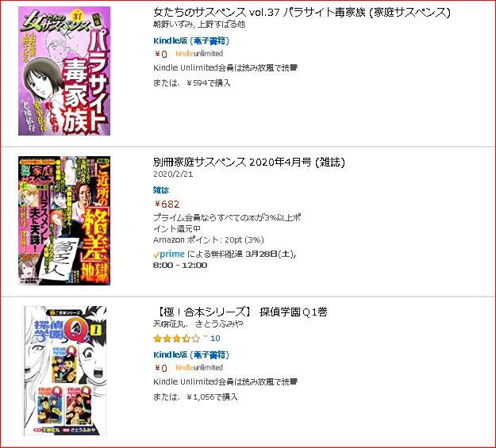
Task: Select the 雑誌 format link
Action: 161,190
